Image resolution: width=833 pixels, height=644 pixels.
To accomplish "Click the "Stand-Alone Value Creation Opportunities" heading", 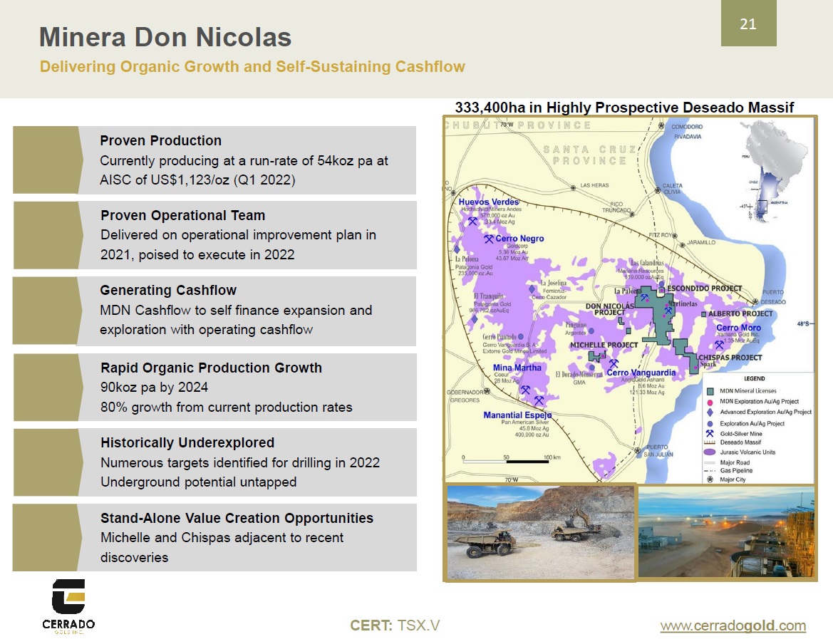I will click(x=237, y=518).
